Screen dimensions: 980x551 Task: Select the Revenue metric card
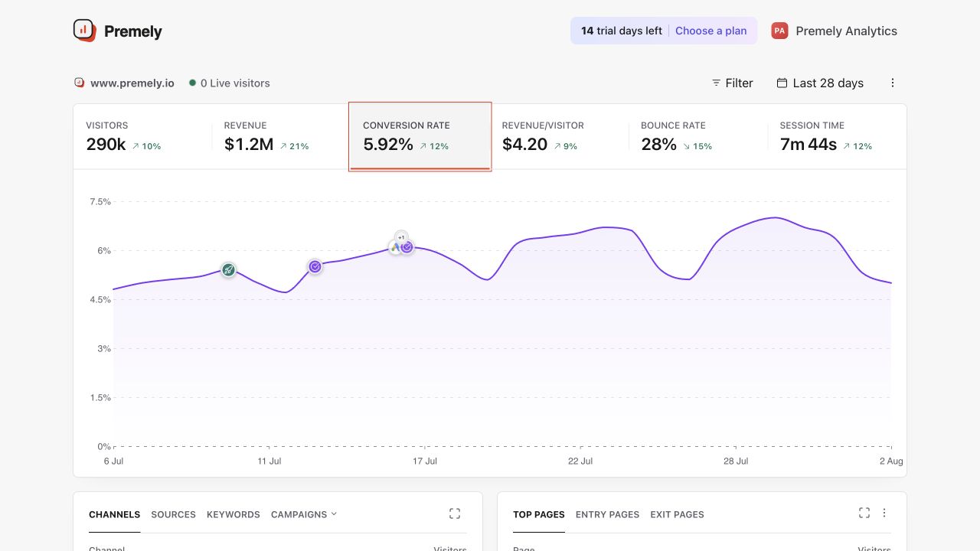click(281, 137)
